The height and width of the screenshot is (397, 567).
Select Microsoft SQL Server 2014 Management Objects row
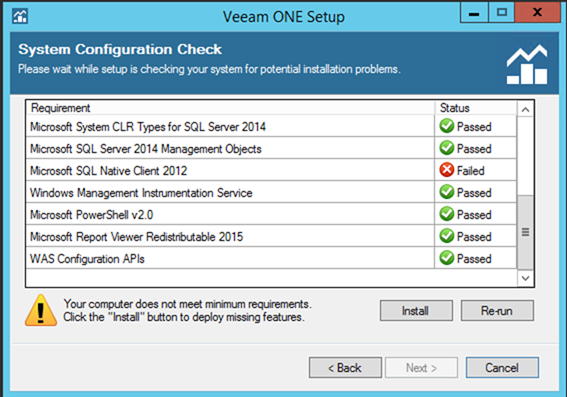coord(271,148)
